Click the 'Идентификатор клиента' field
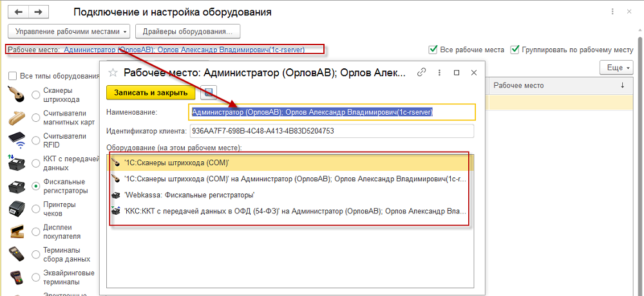644x296 pixels. click(332, 132)
